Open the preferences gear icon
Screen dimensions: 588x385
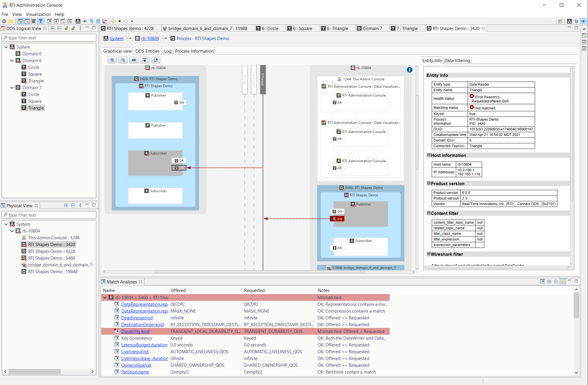[4, 21]
